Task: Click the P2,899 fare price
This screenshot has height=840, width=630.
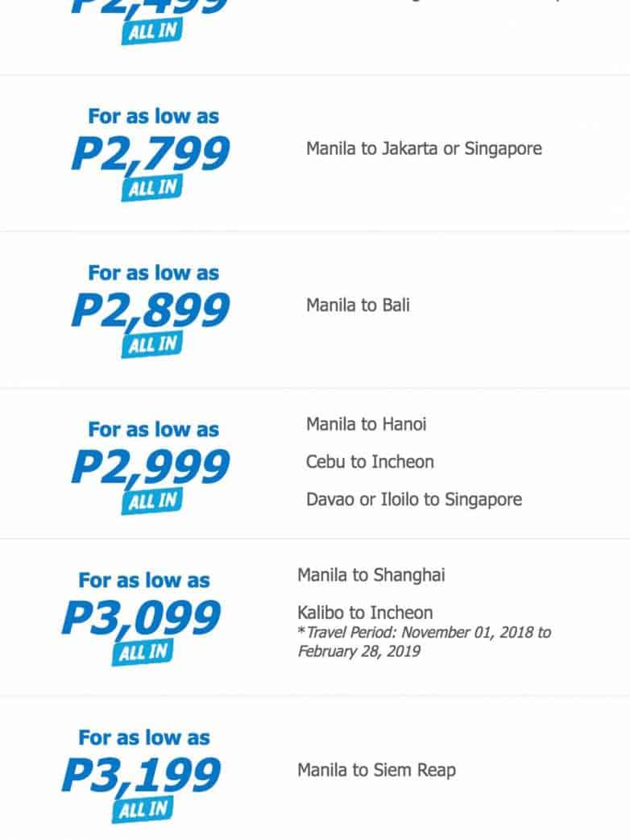Action: tap(151, 310)
